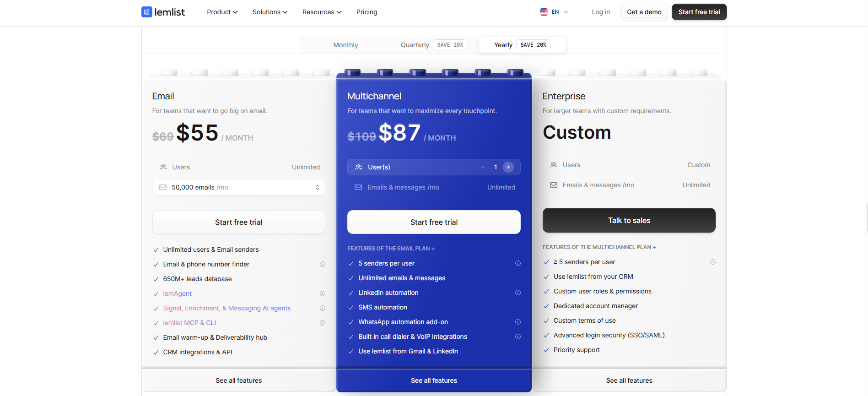Click the users icon in Multichannel plan
This screenshot has height=396, width=868.
coord(359,167)
